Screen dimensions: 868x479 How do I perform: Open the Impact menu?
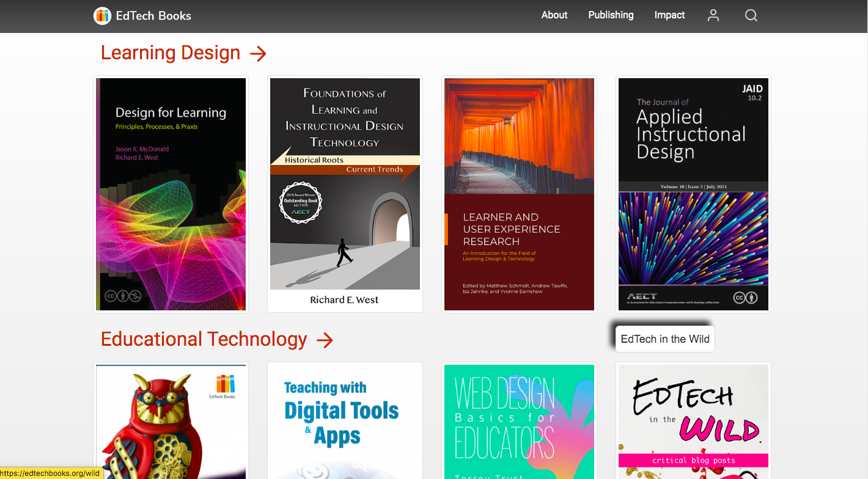[x=669, y=15]
